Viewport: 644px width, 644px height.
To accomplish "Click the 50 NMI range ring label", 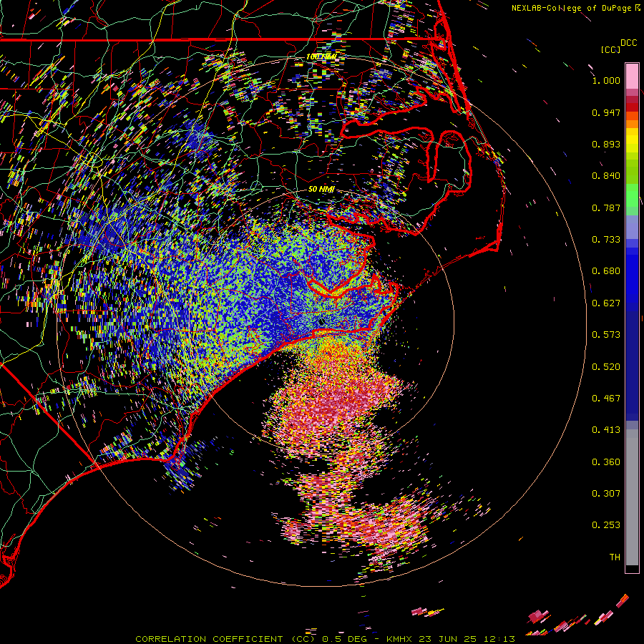I will coord(321,190).
